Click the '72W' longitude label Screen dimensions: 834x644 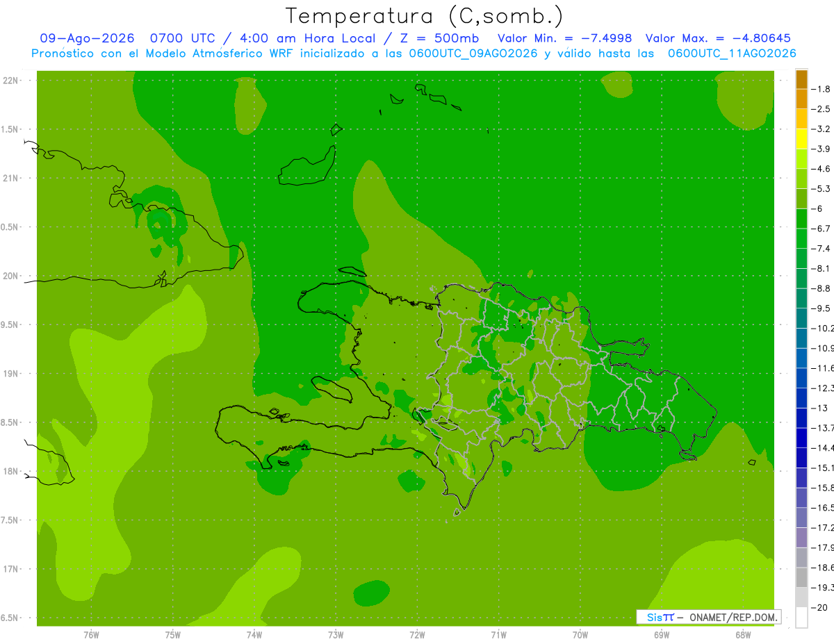[417, 635]
